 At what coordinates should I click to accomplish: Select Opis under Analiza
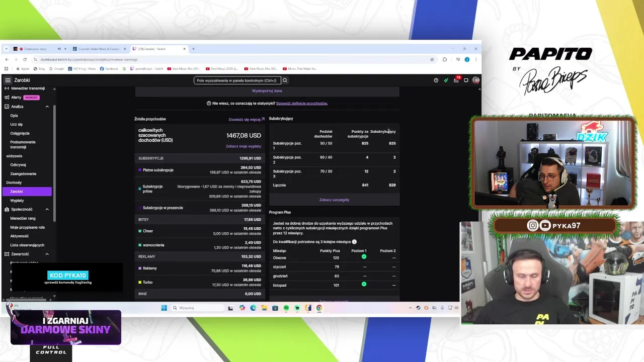click(x=14, y=116)
